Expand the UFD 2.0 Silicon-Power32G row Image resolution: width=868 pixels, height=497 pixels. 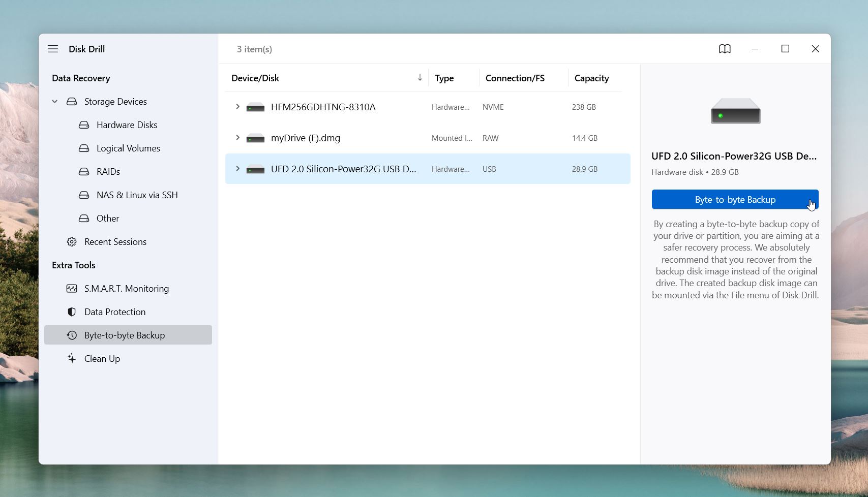(237, 169)
